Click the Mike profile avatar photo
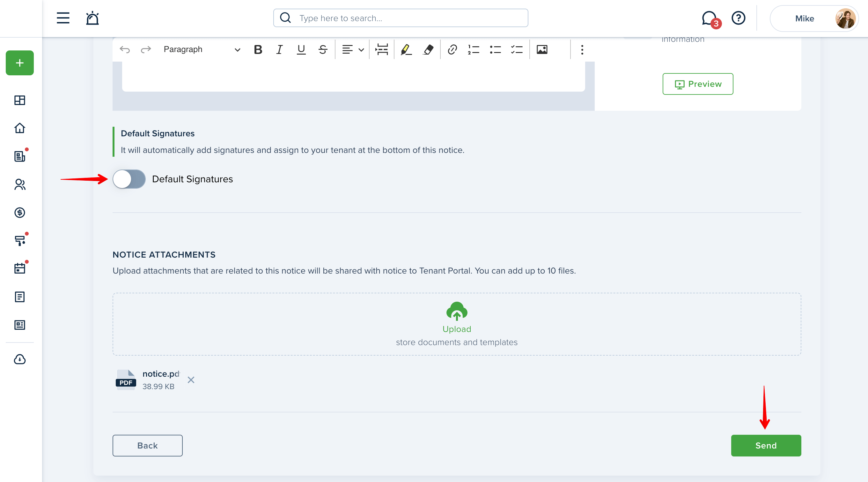 point(845,19)
